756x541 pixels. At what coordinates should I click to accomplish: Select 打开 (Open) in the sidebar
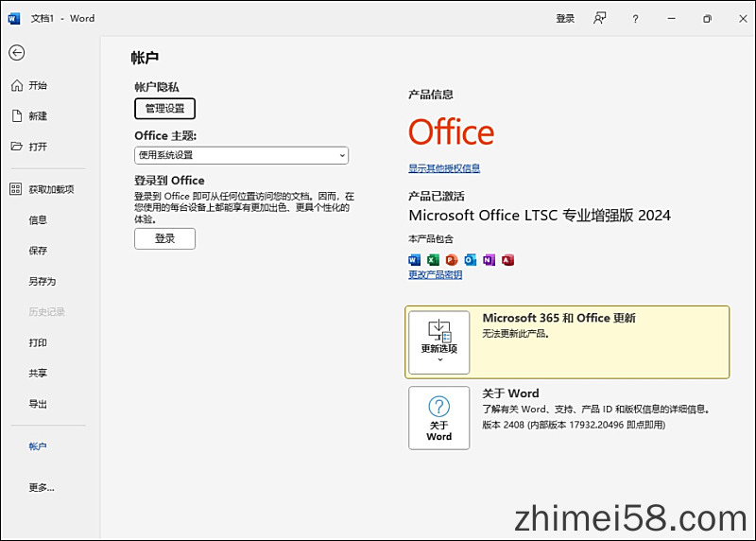tap(37, 147)
